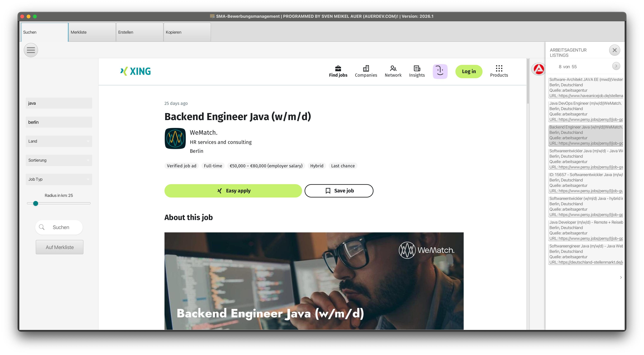Select Software-Architekt JAVA EE listing
Image resolution: width=644 pixels, height=355 pixels.
[x=586, y=88]
